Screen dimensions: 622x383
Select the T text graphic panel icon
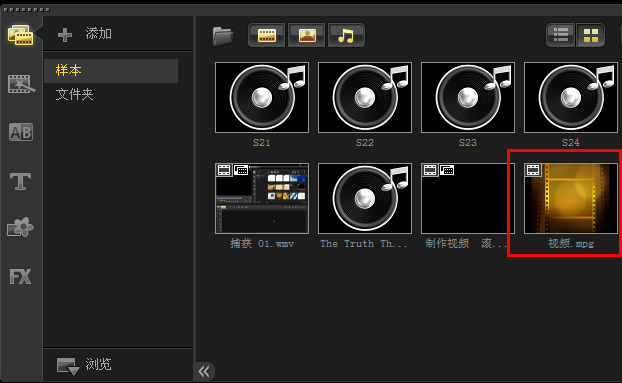click(20, 181)
